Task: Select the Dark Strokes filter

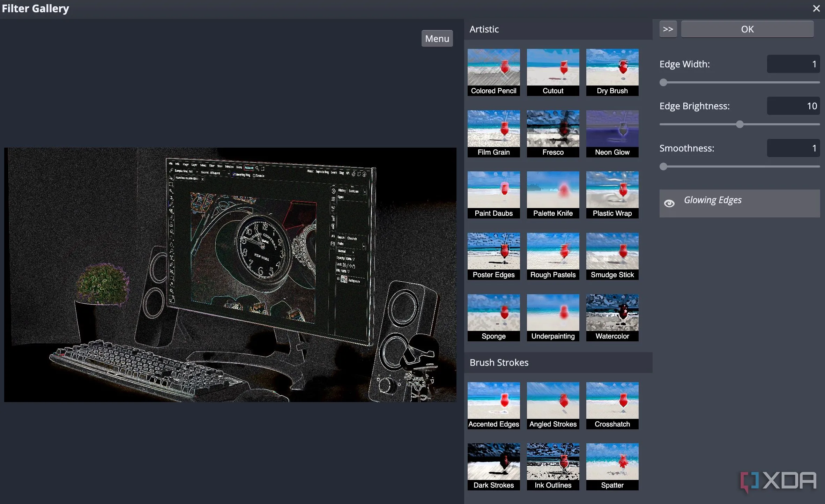Action: tap(493, 466)
